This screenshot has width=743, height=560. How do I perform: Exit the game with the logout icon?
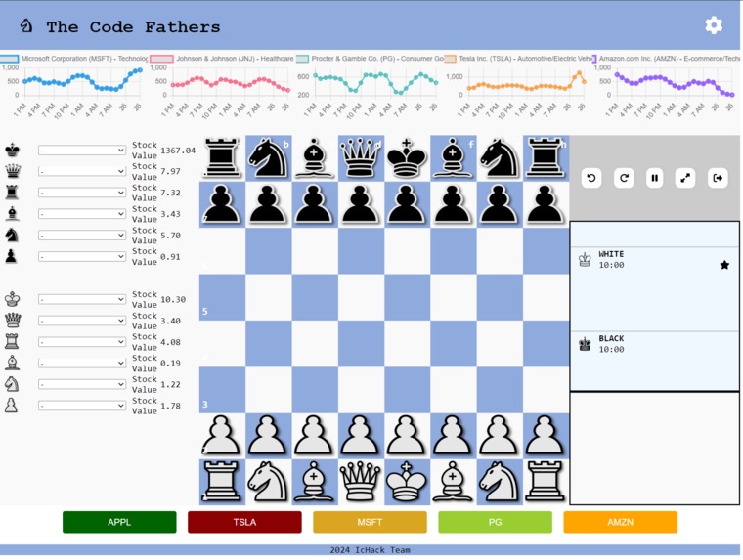tap(718, 178)
